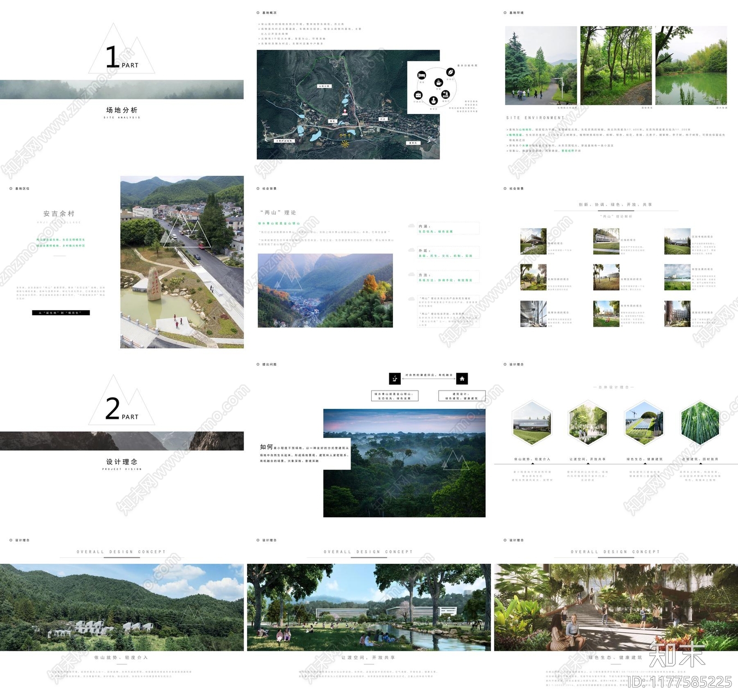Click the briefcase icon in the function diagram
This screenshot has height=700, width=738.
(418, 95)
